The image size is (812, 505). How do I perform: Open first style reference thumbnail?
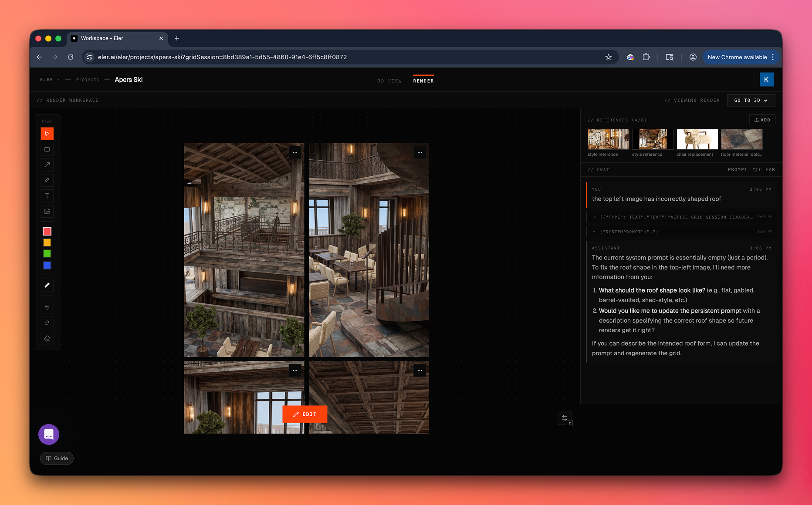pyautogui.click(x=608, y=139)
